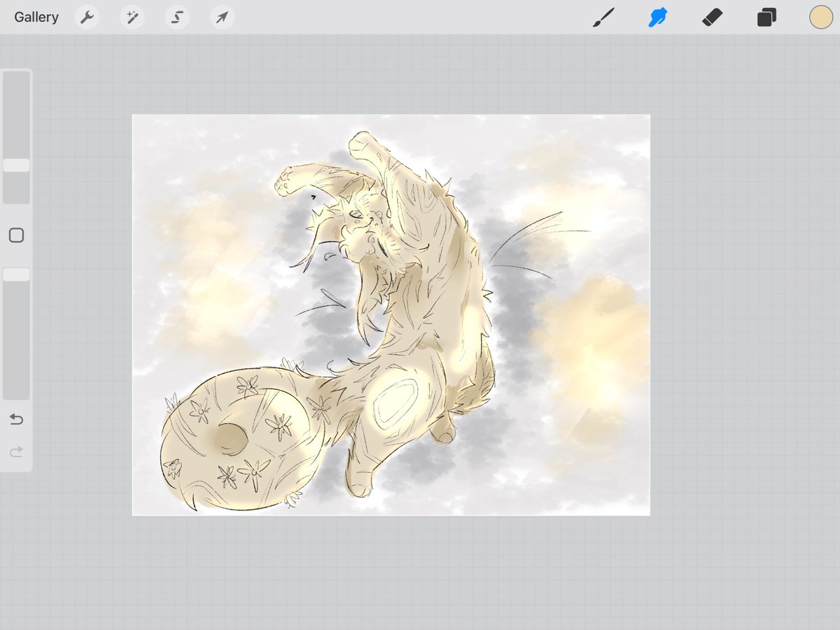The height and width of the screenshot is (630, 840).
Task: Click the brush opacity slider handle
Action: tap(16, 274)
